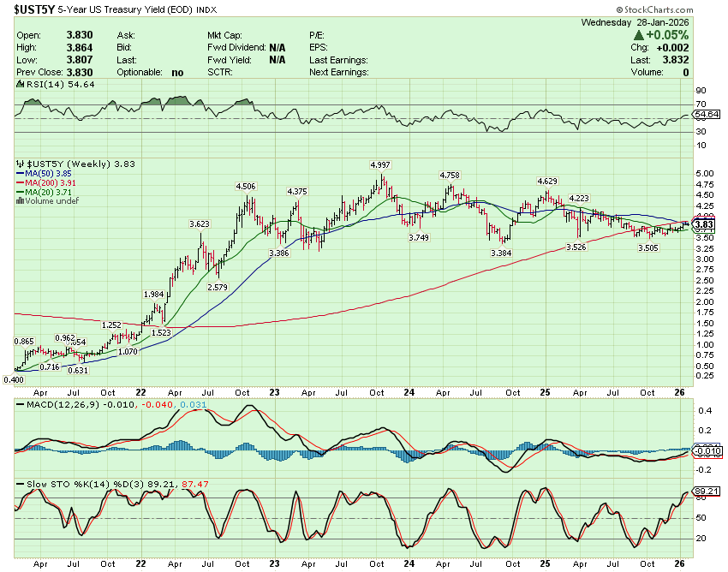Click the MA(50) blue legend line marker
728x572 pixels.
pyautogui.click(x=21, y=172)
